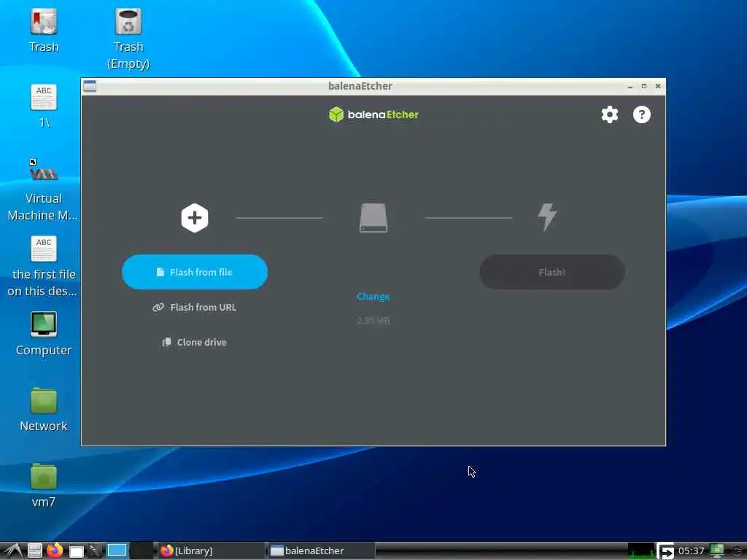
Task: Click the Flash from file button
Action: point(194,272)
